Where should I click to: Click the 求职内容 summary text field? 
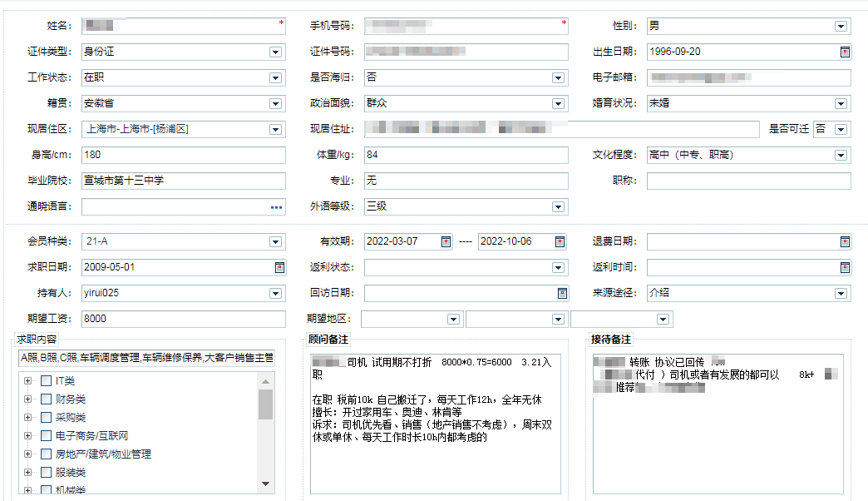[146, 358]
